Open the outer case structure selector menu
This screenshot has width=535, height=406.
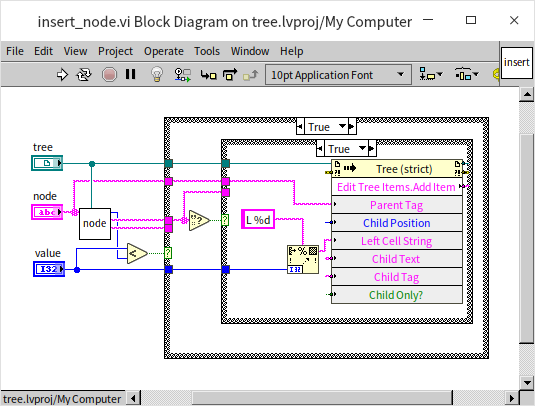[342, 127]
